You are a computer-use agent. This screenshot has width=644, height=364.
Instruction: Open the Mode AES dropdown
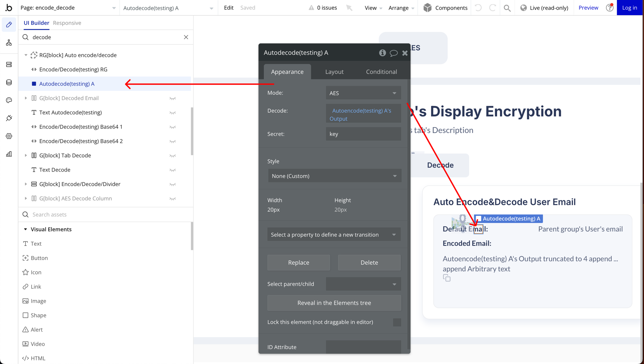[363, 93]
